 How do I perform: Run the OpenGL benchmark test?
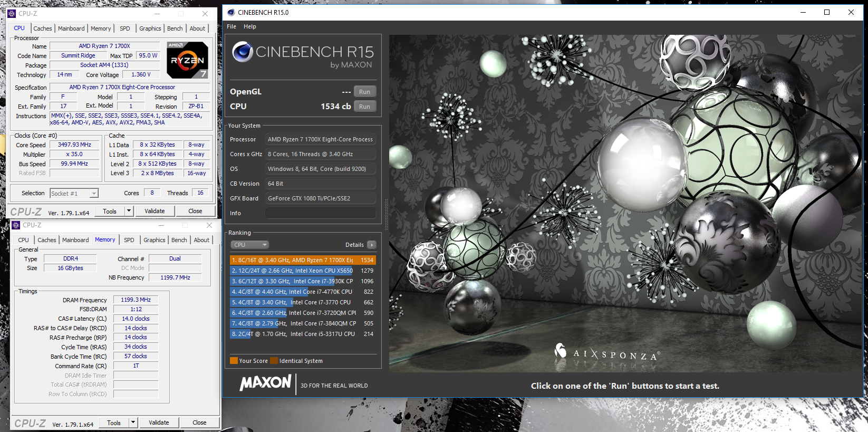(x=365, y=92)
